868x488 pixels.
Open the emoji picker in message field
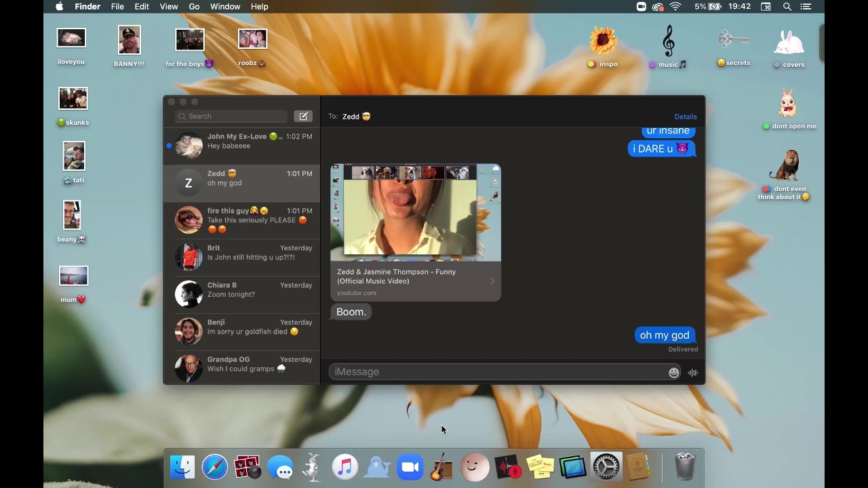tap(673, 372)
